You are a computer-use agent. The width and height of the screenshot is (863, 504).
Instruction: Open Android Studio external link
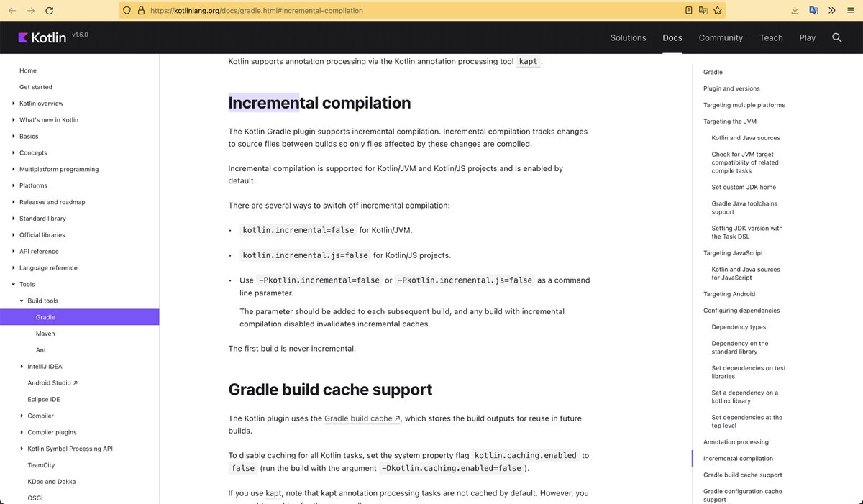[52, 383]
